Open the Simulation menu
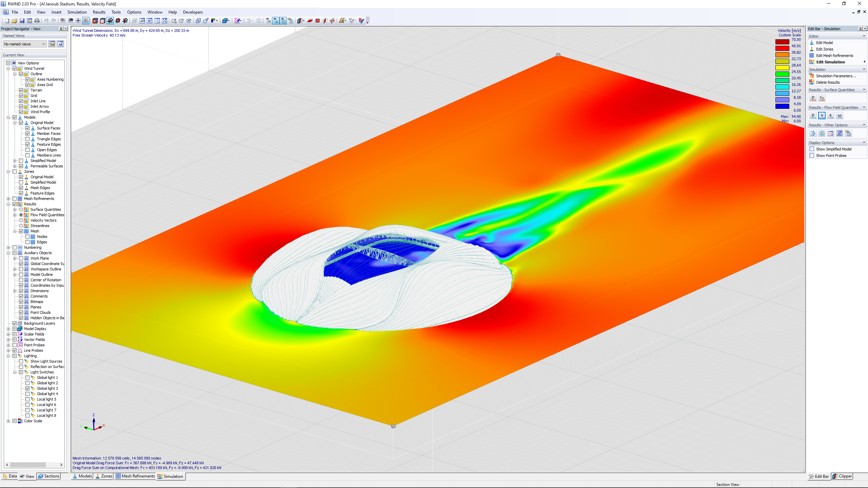 pos(77,12)
